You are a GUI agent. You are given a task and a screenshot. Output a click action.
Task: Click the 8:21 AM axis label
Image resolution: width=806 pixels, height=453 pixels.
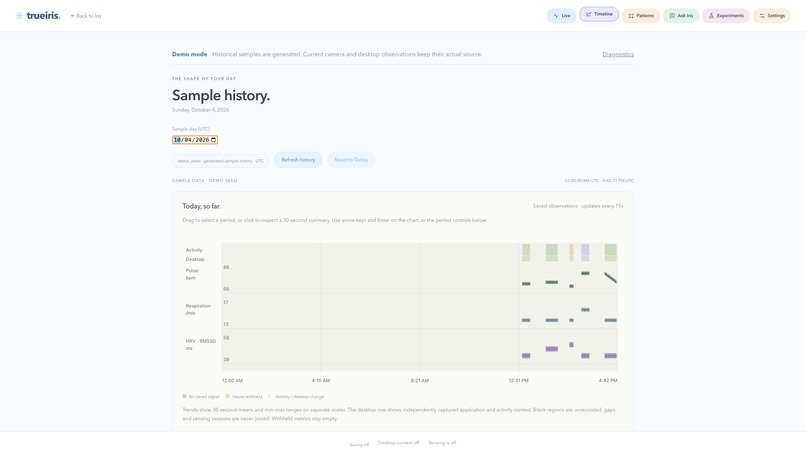pos(419,380)
